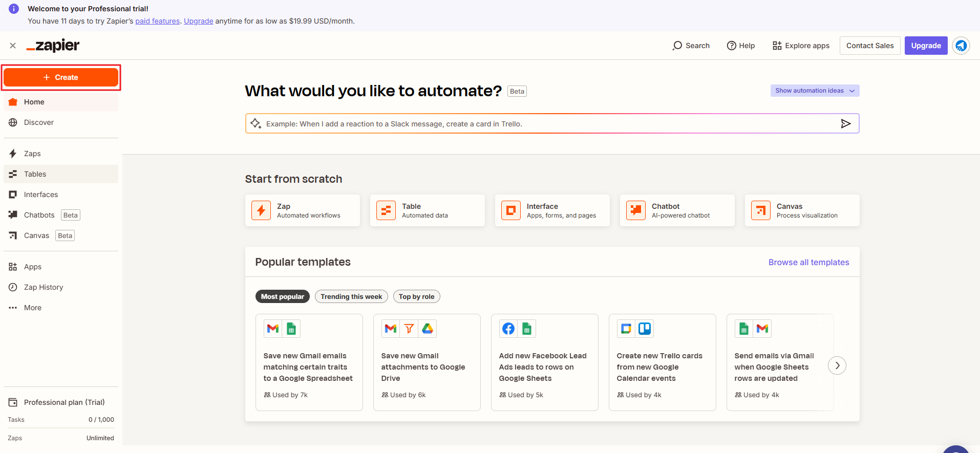Open the user profile avatar
980x453 pixels.
(x=961, y=46)
